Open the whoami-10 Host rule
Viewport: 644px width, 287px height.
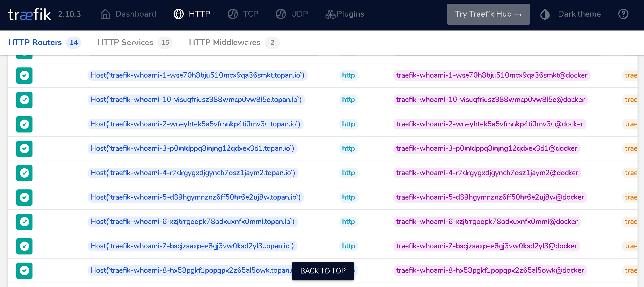click(196, 100)
